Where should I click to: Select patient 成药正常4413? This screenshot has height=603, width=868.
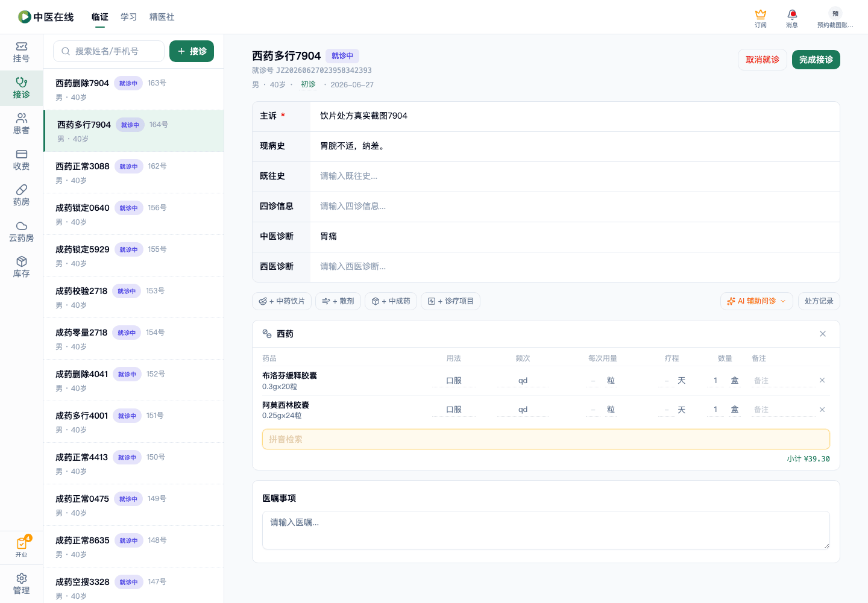coord(134,463)
